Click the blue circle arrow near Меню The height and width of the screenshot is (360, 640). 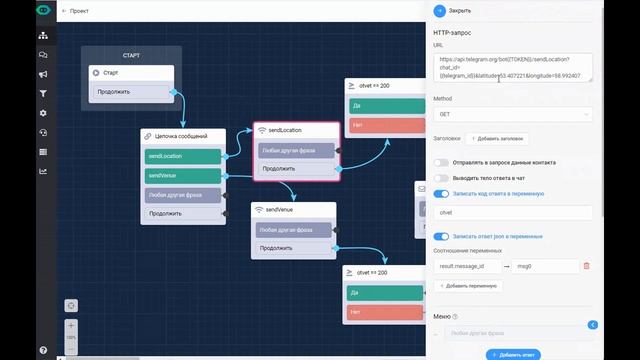click(x=593, y=325)
